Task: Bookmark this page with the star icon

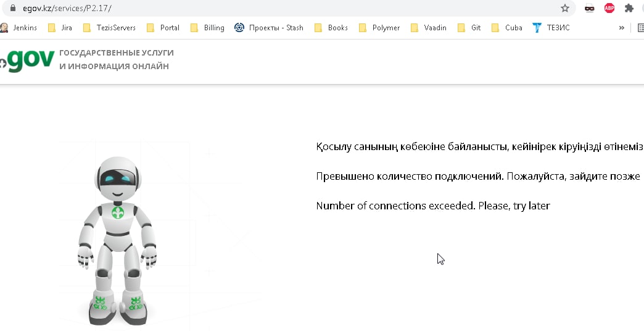Action: pos(565,8)
